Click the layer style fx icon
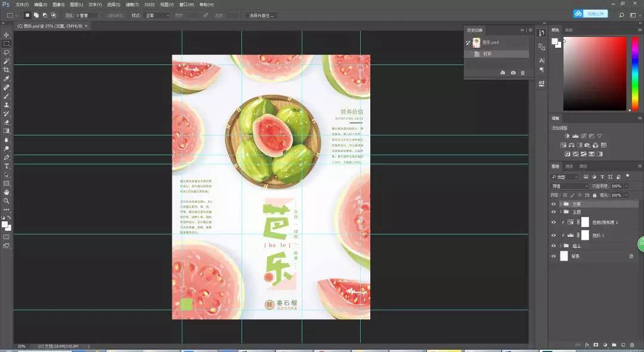This screenshot has height=352, width=644. [587, 345]
